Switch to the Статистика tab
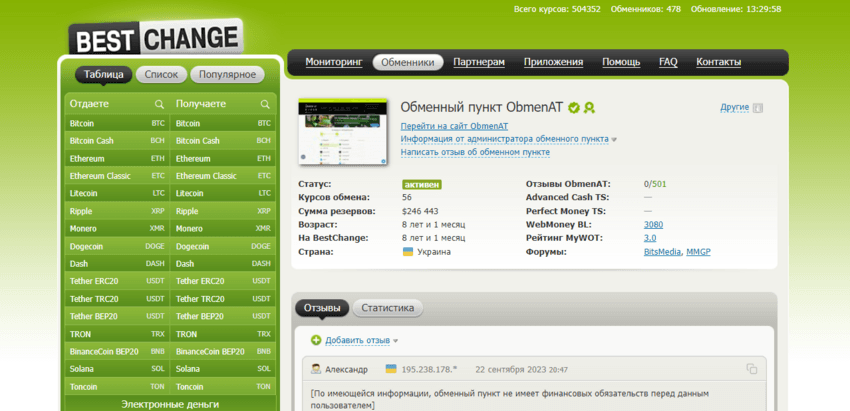 click(388, 308)
